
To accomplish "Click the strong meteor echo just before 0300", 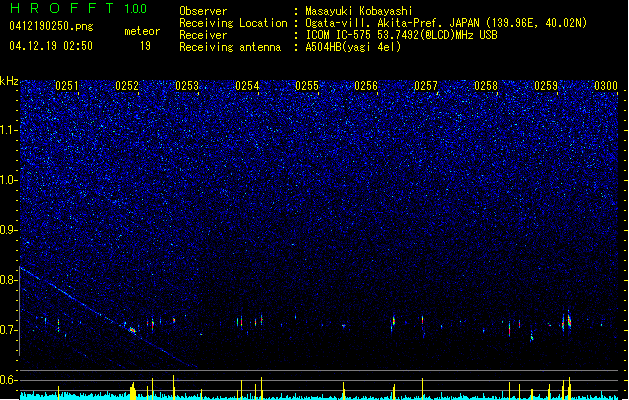I will 569,321.
